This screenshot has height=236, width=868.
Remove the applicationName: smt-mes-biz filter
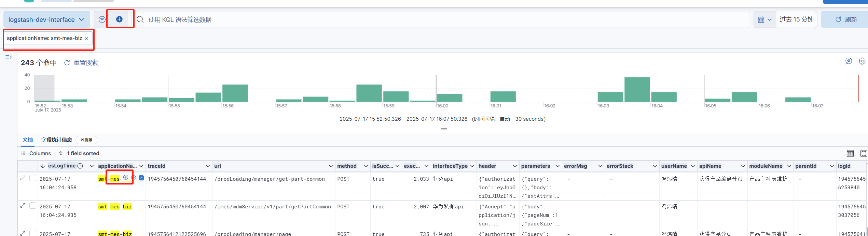[87, 38]
